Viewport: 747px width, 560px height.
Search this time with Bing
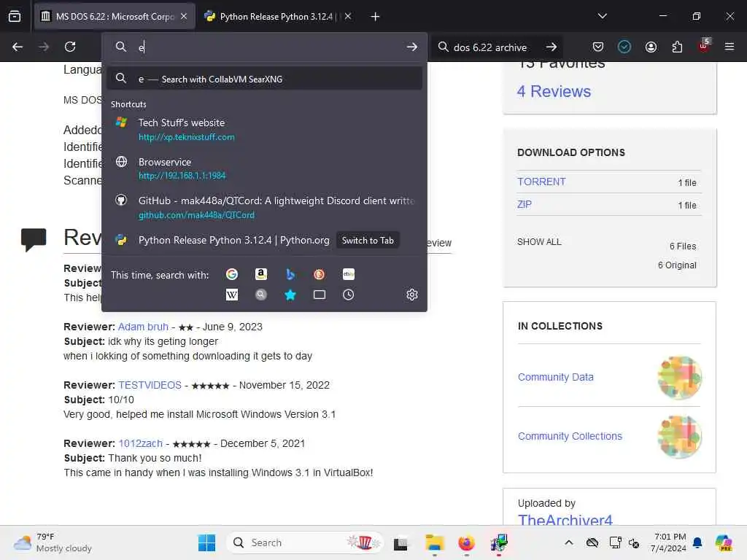[x=290, y=274]
